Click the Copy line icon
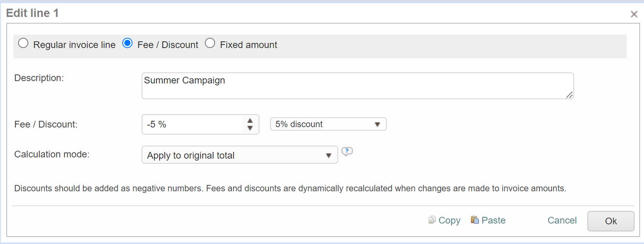The height and width of the screenshot is (244, 644). (x=432, y=220)
